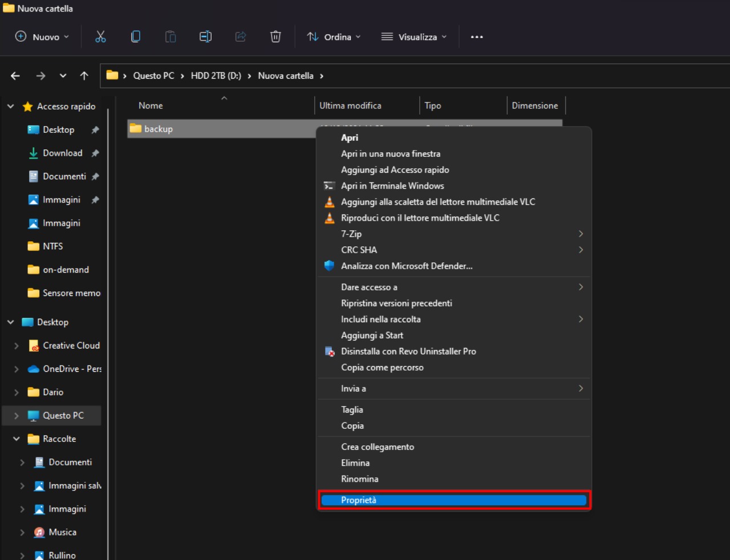Click the Rename icon in toolbar
The image size is (730, 560).
pos(205,36)
